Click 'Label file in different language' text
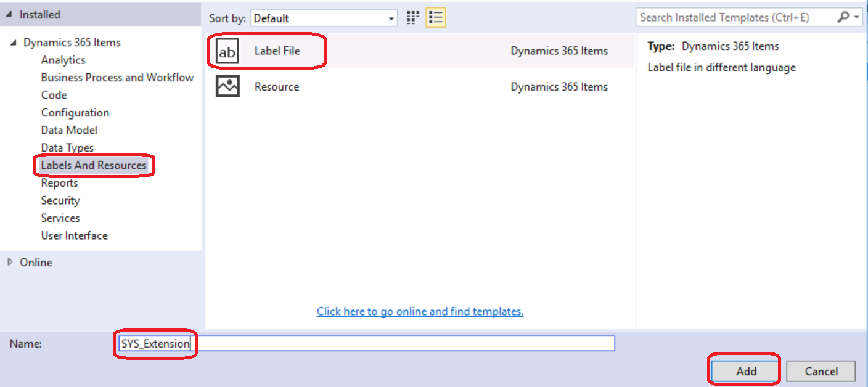This screenshot has height=387, width=868. point(721,68)
